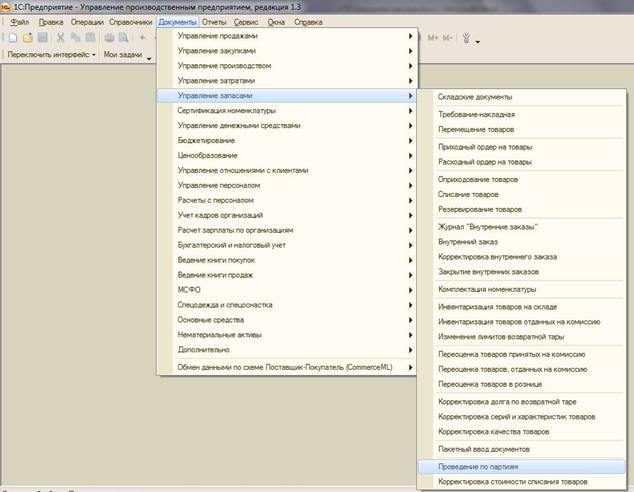Select Ценообразование in the menu
Screen dimensions: 634x492
click(x=287, y=156)
